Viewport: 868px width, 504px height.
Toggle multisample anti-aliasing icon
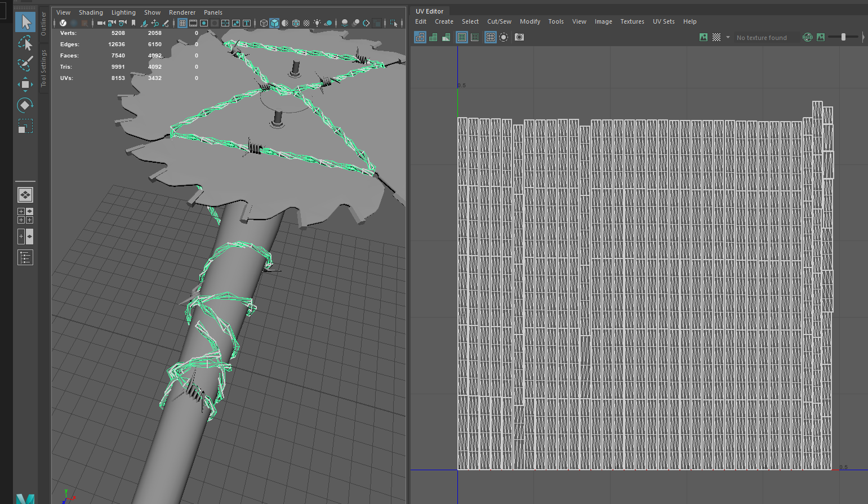tap(366, 23)
